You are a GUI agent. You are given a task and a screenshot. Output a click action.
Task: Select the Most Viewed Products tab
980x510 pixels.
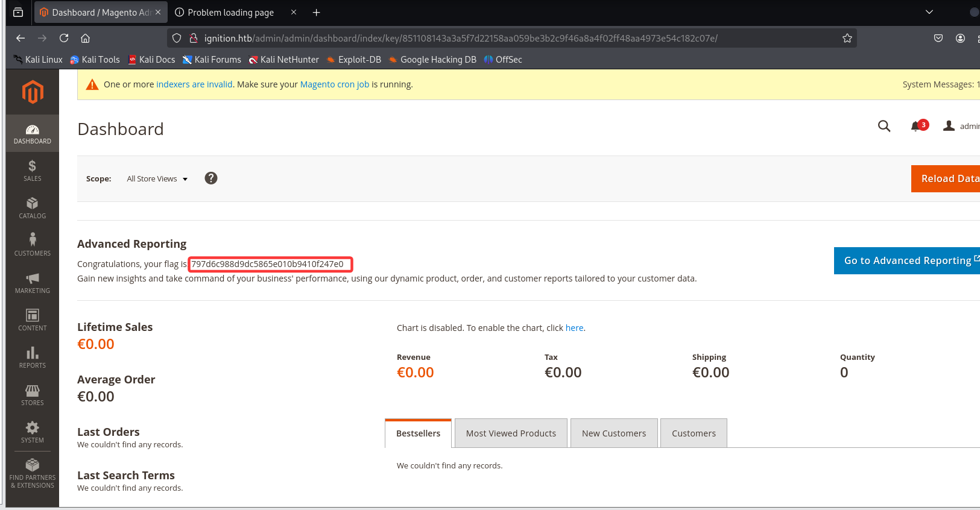511,433
